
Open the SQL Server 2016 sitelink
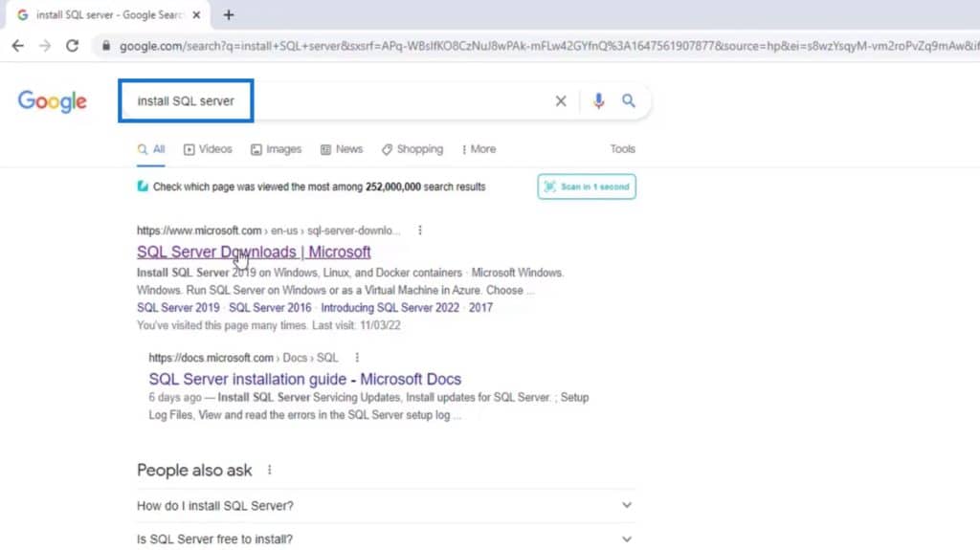270,307
